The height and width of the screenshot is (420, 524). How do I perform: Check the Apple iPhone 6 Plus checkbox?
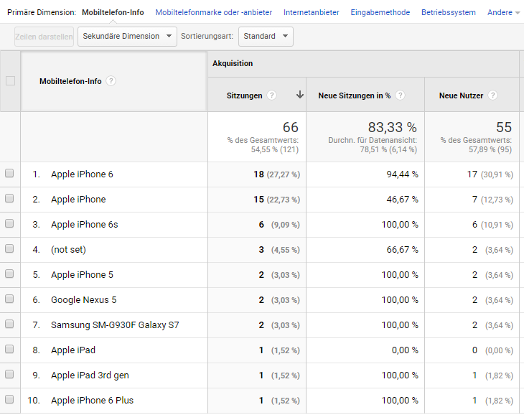click(x=9, y=399)
